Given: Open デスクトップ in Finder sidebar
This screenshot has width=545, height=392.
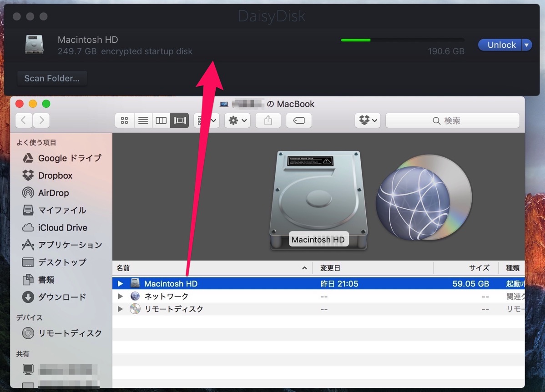Looking at the screenshot, I should tap(54, 262).
